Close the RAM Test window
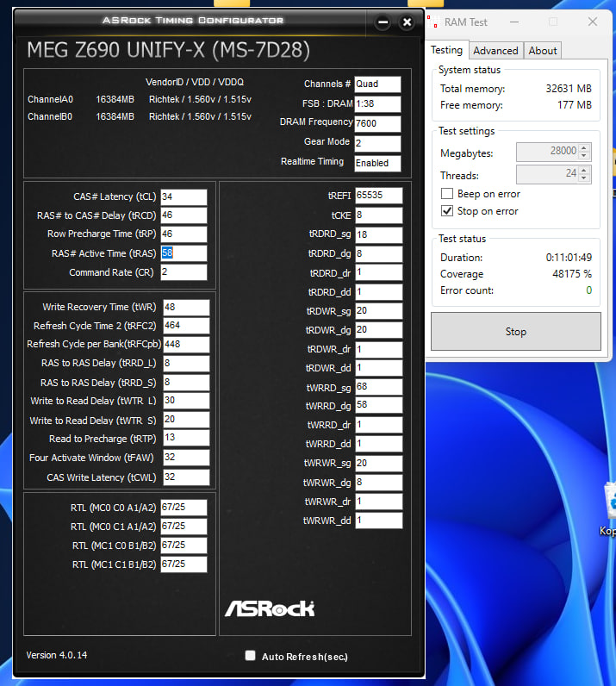 (593, 22)
